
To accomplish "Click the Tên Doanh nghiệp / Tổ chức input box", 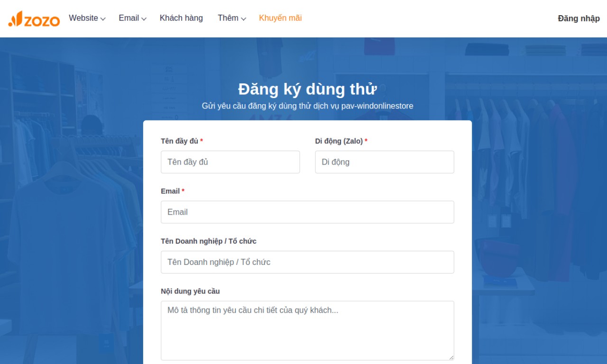I will point(307,262).
